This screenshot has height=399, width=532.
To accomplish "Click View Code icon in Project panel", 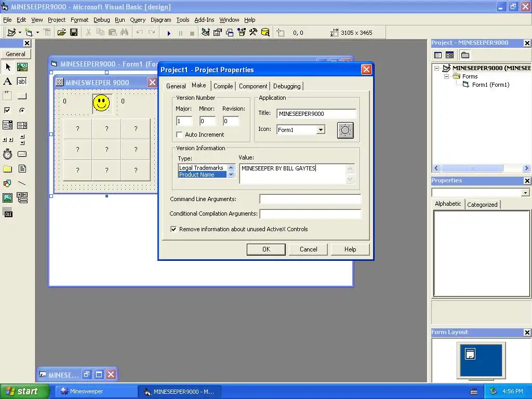I will 438,55.
